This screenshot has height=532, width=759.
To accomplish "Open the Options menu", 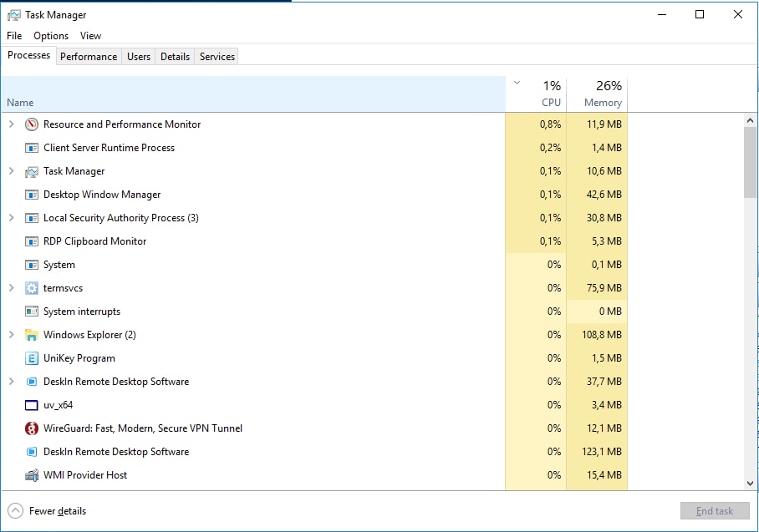I will (50, 36).
